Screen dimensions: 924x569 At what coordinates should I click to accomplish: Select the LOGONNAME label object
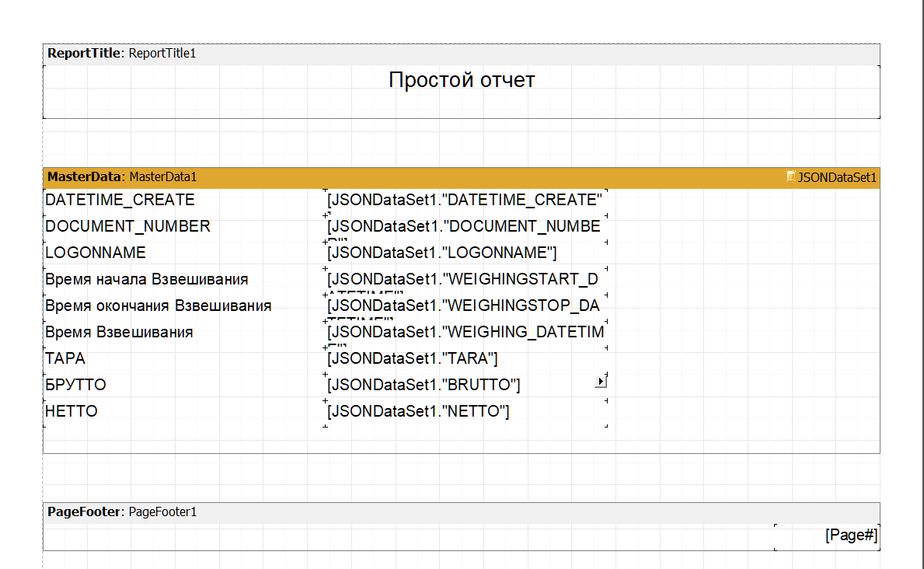[96, 253]
